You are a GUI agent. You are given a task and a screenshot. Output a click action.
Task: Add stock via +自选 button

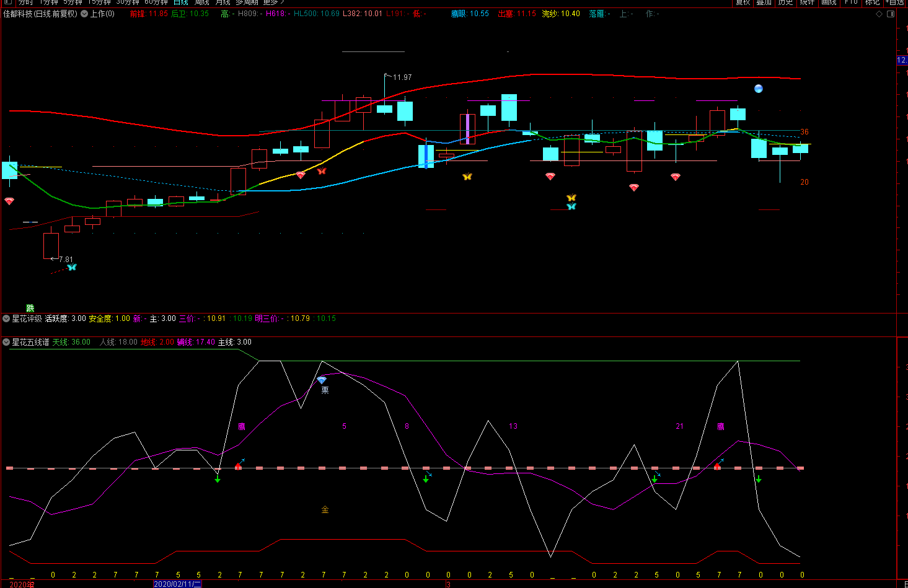coord(894,2)
